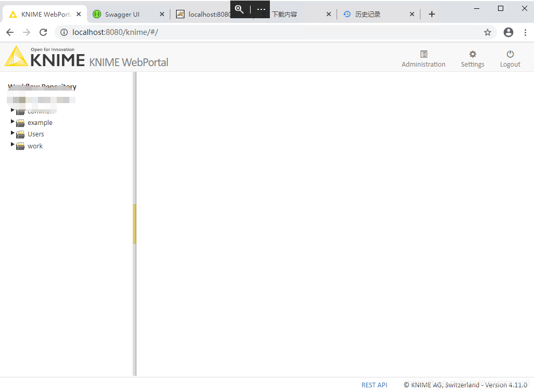Bookmark this page with the star icon
The width and height of the screenshot is (534, 392).
click(488, 32)
